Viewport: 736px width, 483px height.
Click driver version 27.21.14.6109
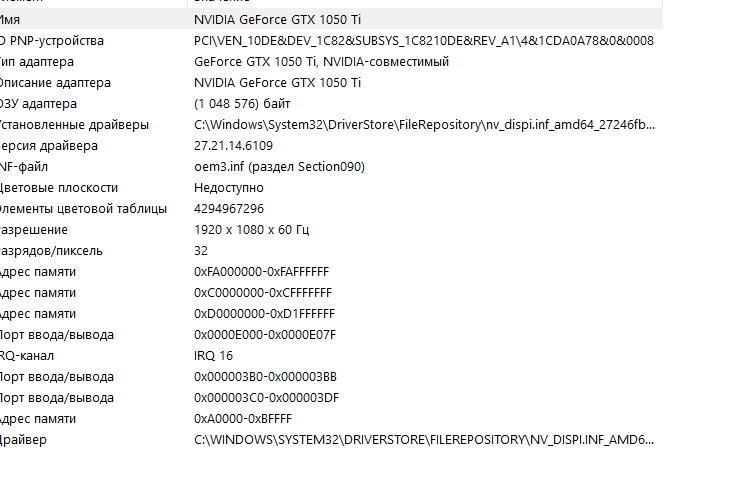[x=233, y=146]
